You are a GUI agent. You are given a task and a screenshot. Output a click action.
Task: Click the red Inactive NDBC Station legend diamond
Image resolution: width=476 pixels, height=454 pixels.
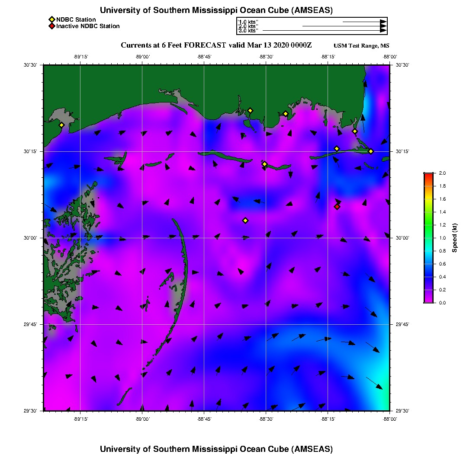51,26
